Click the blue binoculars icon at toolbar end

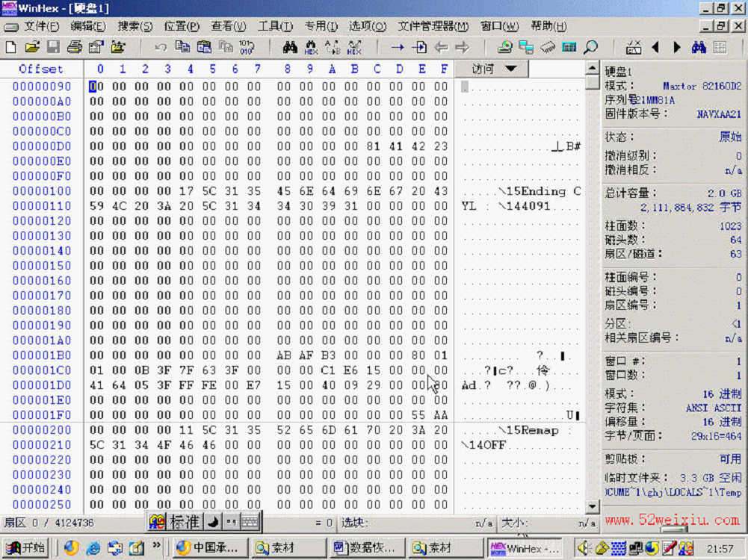pyautogui.click(x=699, y=47)
